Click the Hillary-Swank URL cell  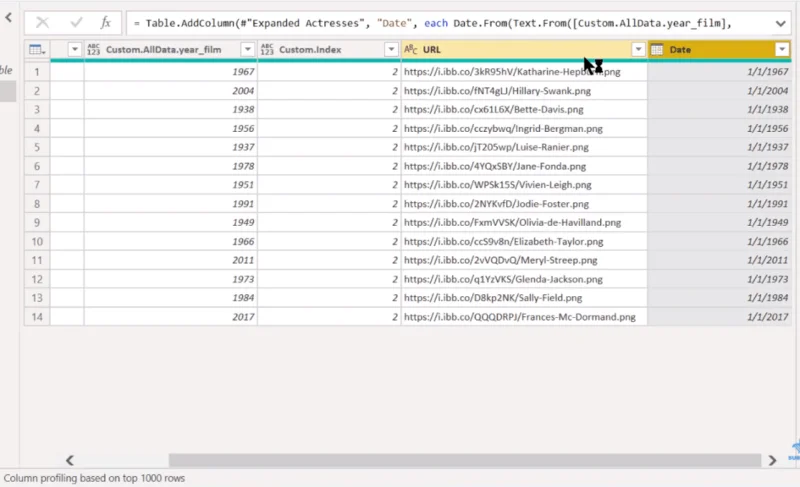click(x=524, y=91)
